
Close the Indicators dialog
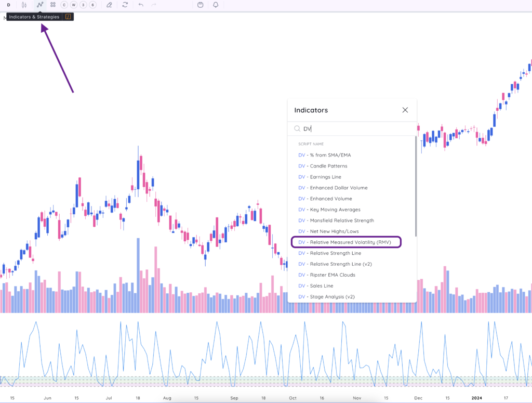click(x=405, y=110)
